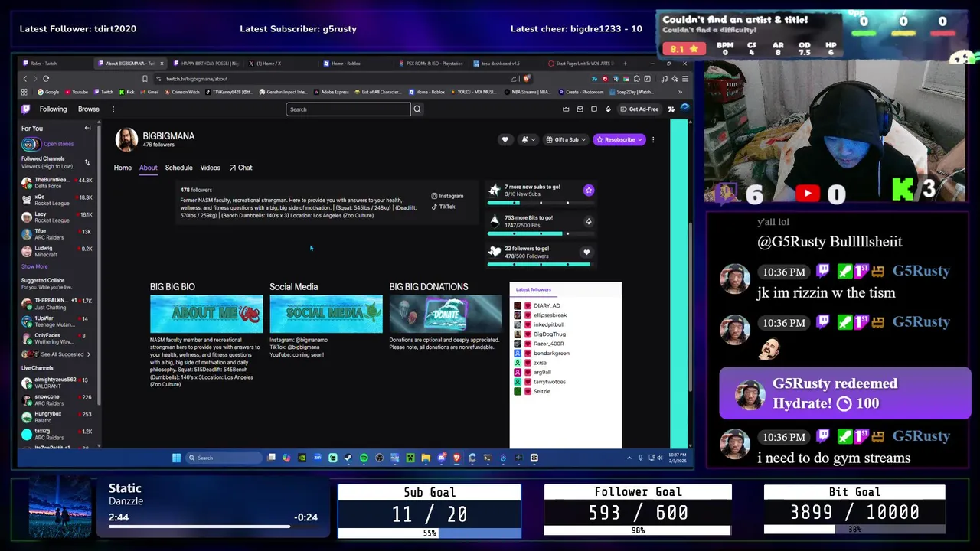Click the Twitch search magnifier button
Viewport: 980px width, 551px height.
417,109
